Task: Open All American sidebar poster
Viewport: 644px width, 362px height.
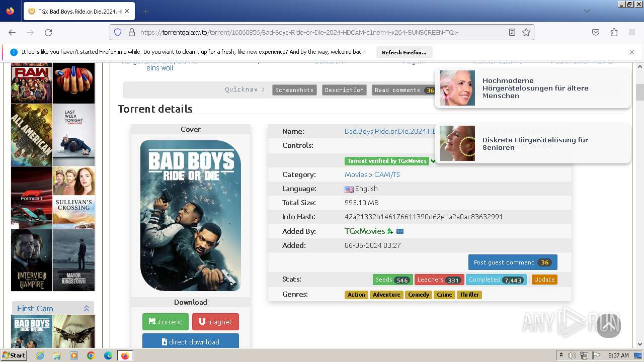Action: [32, 135]
